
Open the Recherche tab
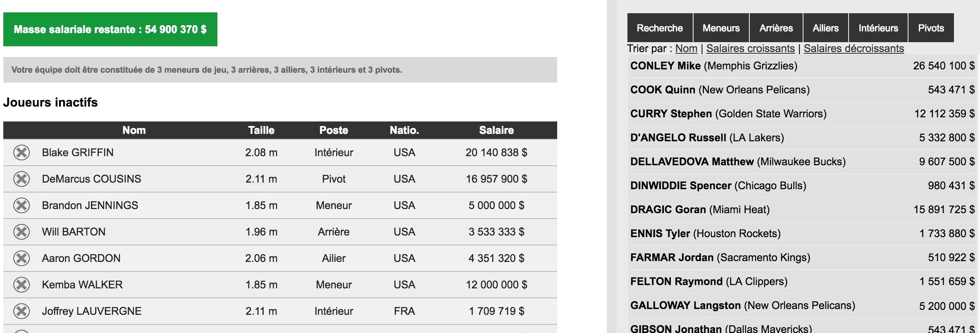tap(660, 28)
